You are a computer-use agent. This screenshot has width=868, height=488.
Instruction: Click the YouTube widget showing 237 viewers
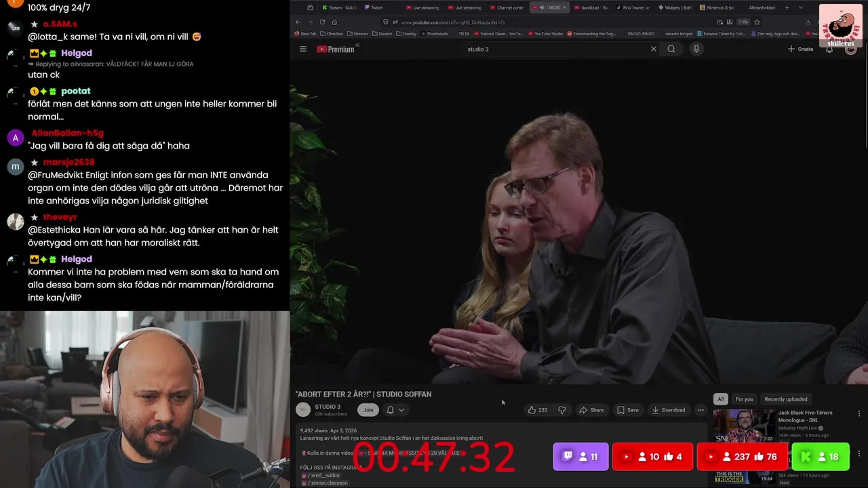(743, 457)
